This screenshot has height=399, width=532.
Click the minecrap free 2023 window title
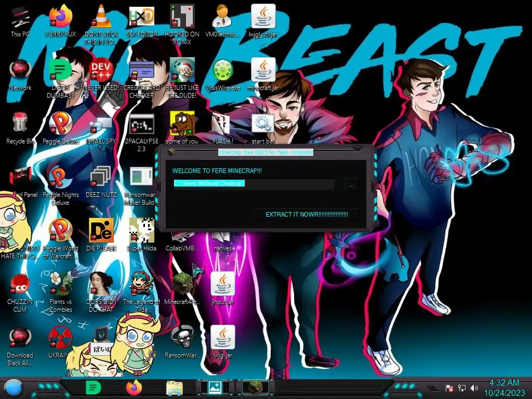tap(265, 152)
